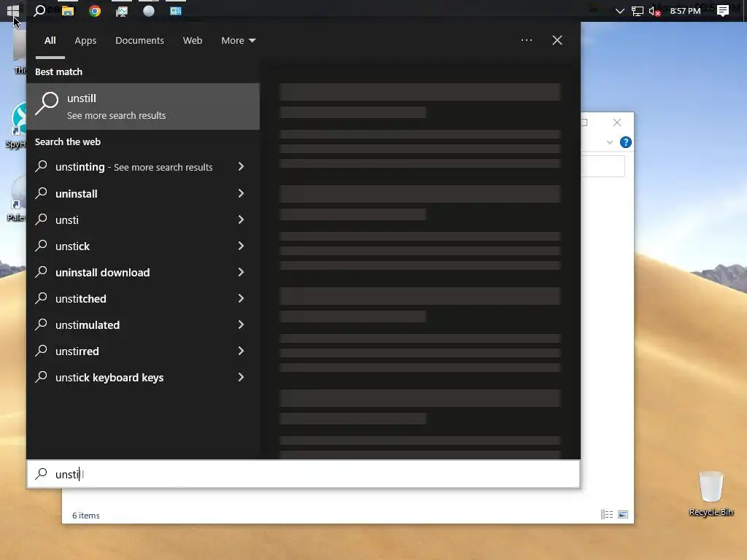Switch Explorer to details view
This screenshot has width=747, height=560.
[607, 514]
